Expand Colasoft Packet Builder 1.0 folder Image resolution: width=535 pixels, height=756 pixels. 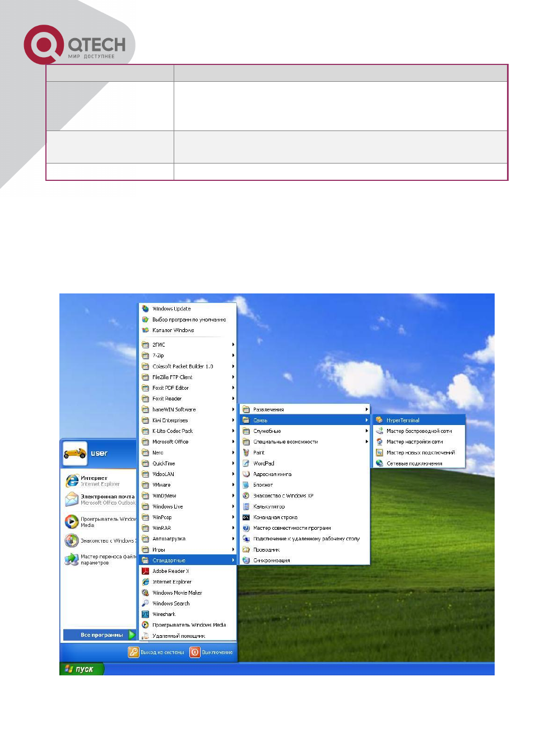coord(188,366)
